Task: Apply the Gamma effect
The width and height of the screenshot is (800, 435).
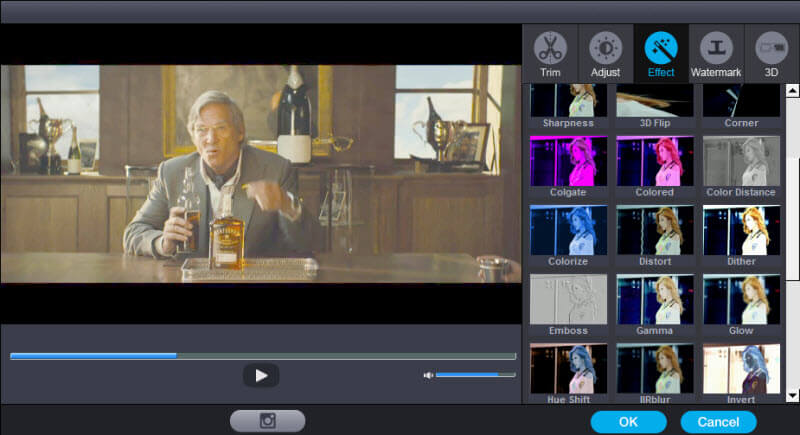Action: point(655,305)
